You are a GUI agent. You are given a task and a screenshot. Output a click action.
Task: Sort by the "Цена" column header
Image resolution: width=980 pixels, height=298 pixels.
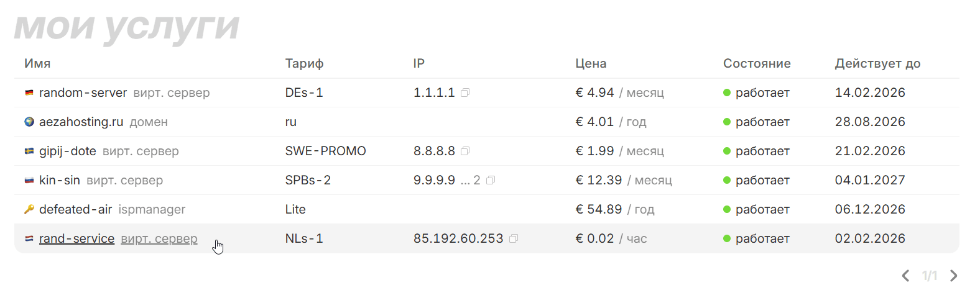591,63
